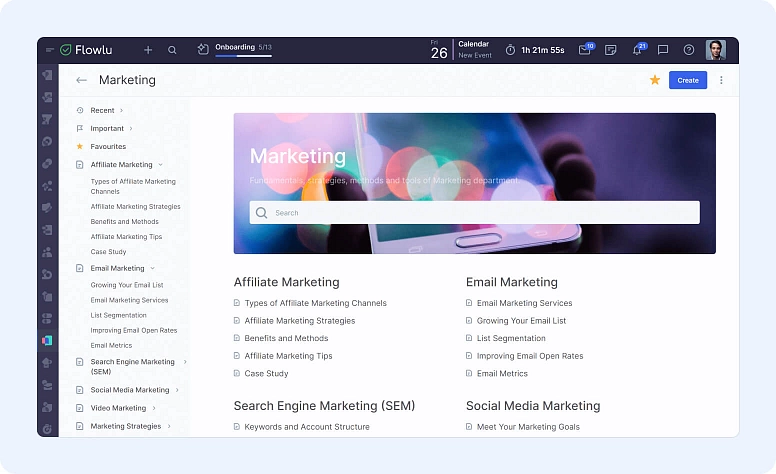Select Affiliate Marketing in the sidebar tree
This screenshot has width=776, height=474.
click(121, 164)
